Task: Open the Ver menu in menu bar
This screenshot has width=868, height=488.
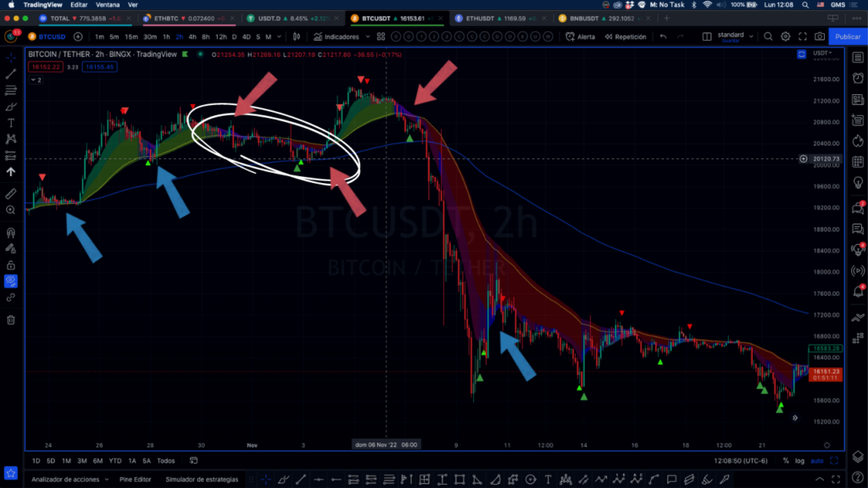Action: pyautogui.click(x=133, y=4)
